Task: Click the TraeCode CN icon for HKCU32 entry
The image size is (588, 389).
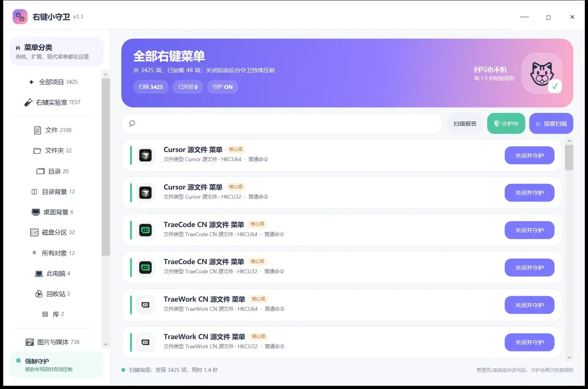Action: [x=146, y=267]
